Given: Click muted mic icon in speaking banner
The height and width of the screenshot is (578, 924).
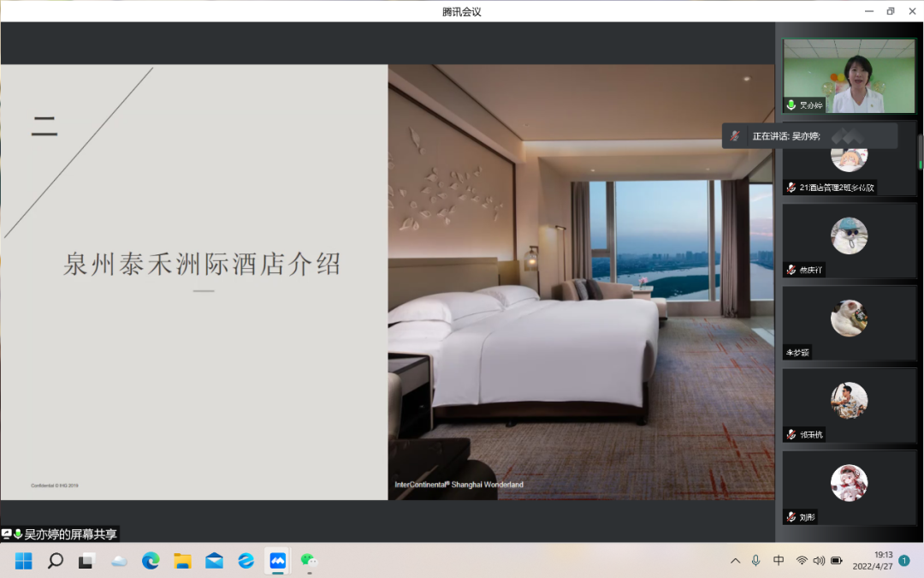Looking at the screenshot, I should [x=735, y=135].
